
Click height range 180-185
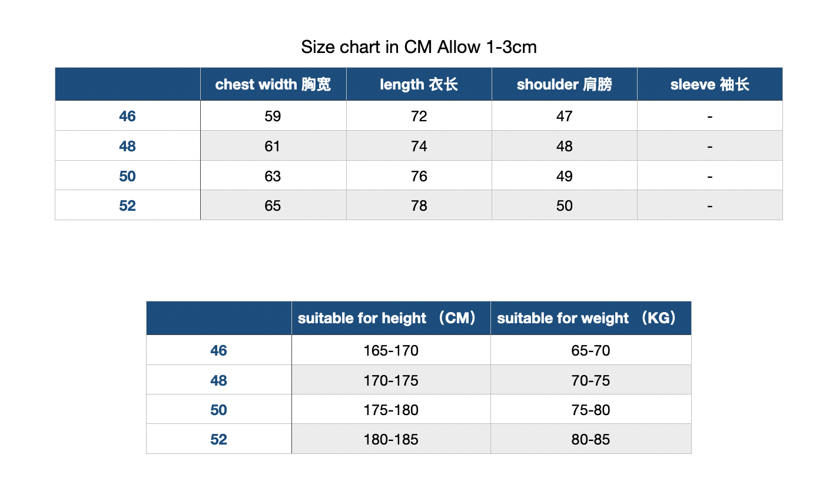click(x=391, y=439)
